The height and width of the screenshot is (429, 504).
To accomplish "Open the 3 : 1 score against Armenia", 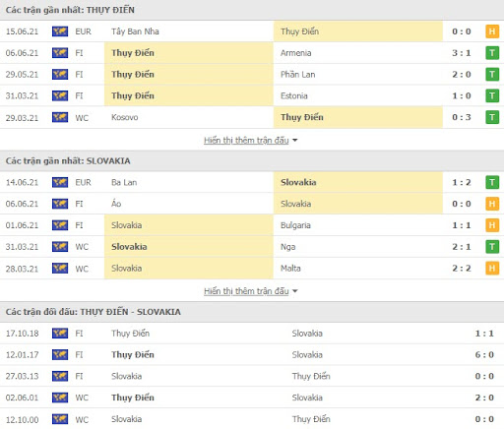I will click(x=462, y=53).
